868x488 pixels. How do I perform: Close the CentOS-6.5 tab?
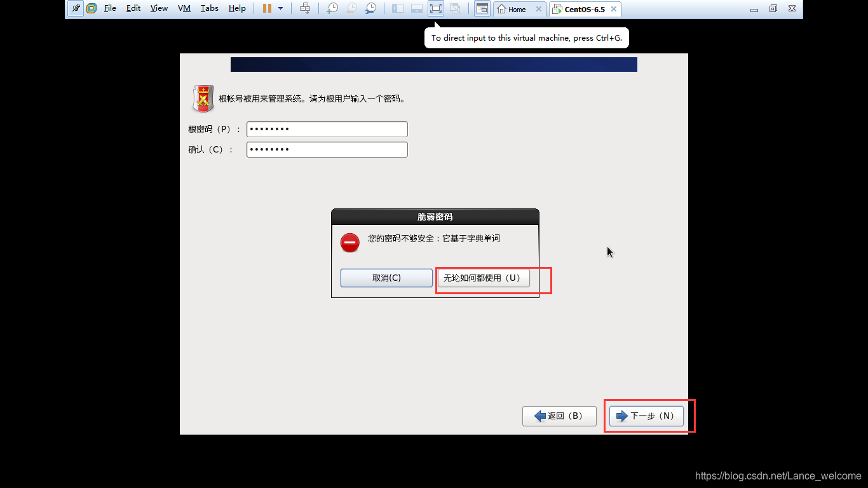[614, 10]
